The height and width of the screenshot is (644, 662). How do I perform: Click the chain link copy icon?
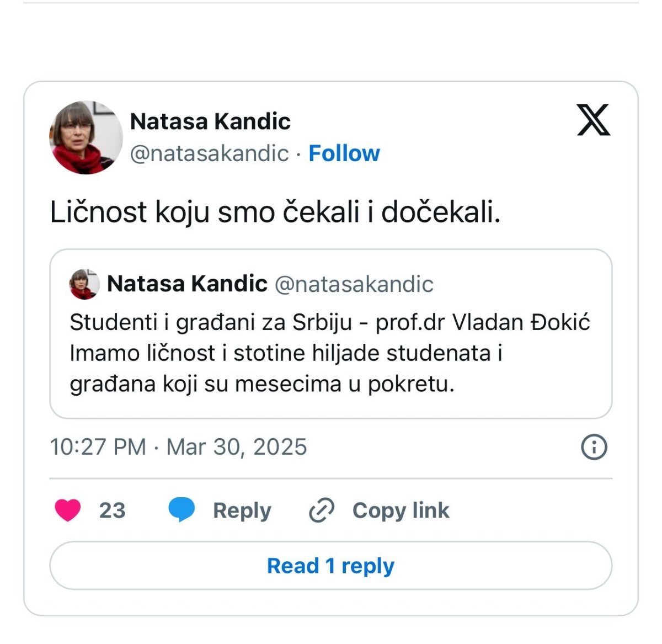coord(322,510)
